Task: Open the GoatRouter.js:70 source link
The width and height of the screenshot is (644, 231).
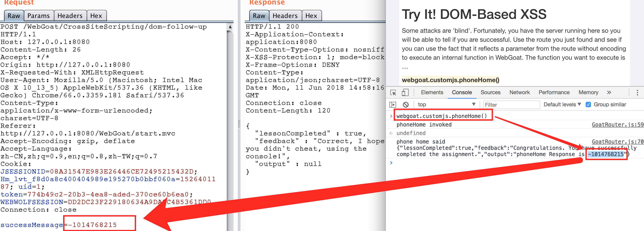Action: (618, 142)
